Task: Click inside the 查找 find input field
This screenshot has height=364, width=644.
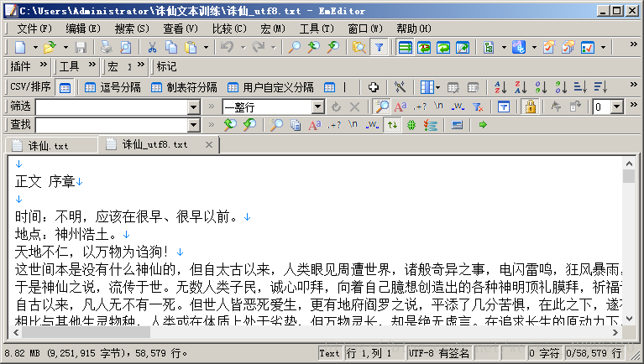Action: pos(112,125)
